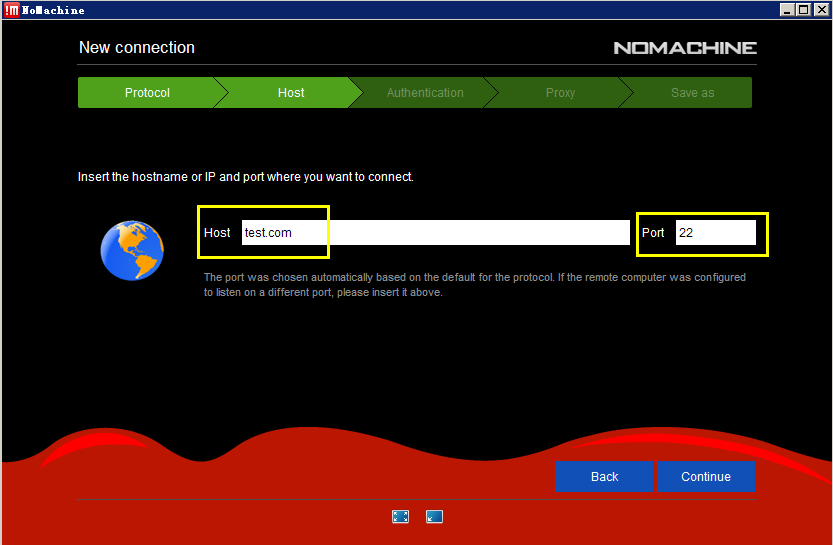Viewport: 833px width, 545px height.
Task: Click the 'port was chosen automatically' note
Action: pos(474,285)
